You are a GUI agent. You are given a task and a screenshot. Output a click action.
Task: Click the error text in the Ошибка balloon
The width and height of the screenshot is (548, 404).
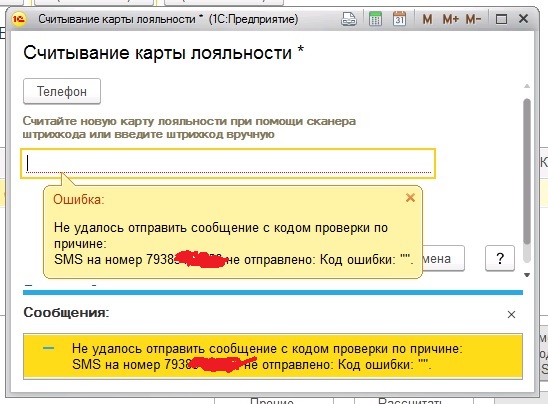pos(233,244)
